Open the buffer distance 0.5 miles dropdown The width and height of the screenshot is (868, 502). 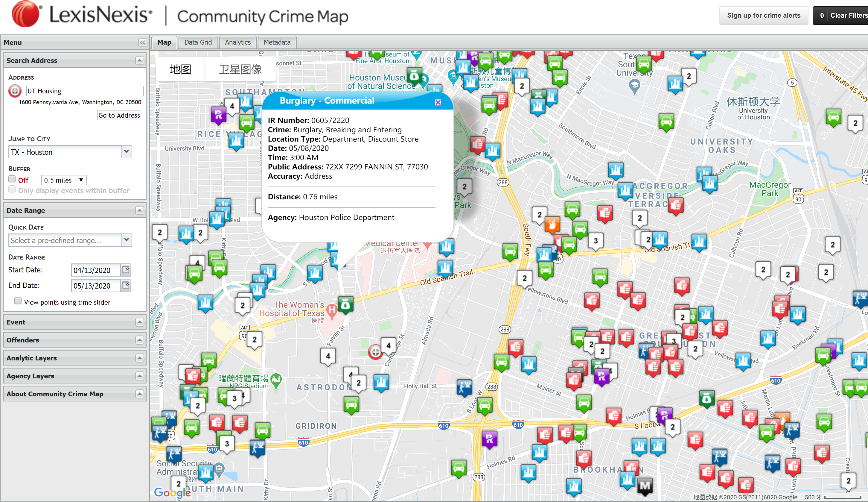click(x=64, y=180)
